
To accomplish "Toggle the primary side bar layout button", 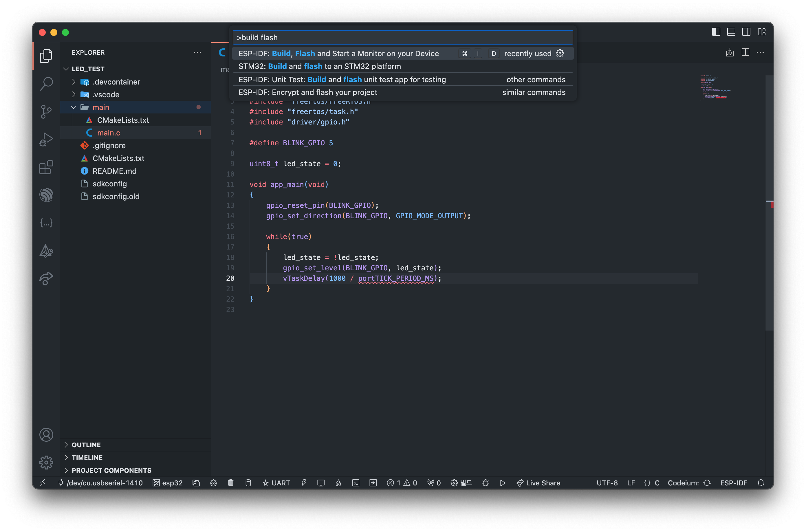I will tap(716, 32).
